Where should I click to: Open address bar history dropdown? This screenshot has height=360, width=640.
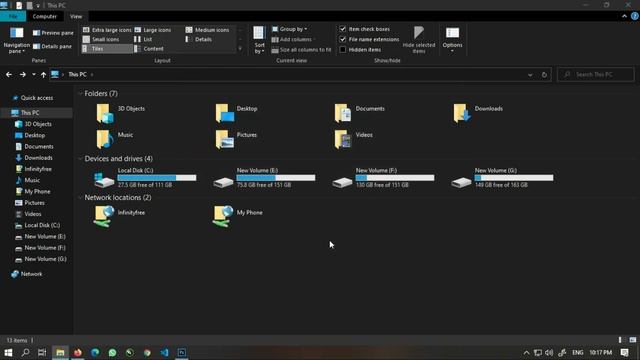[x=530, y=75]
